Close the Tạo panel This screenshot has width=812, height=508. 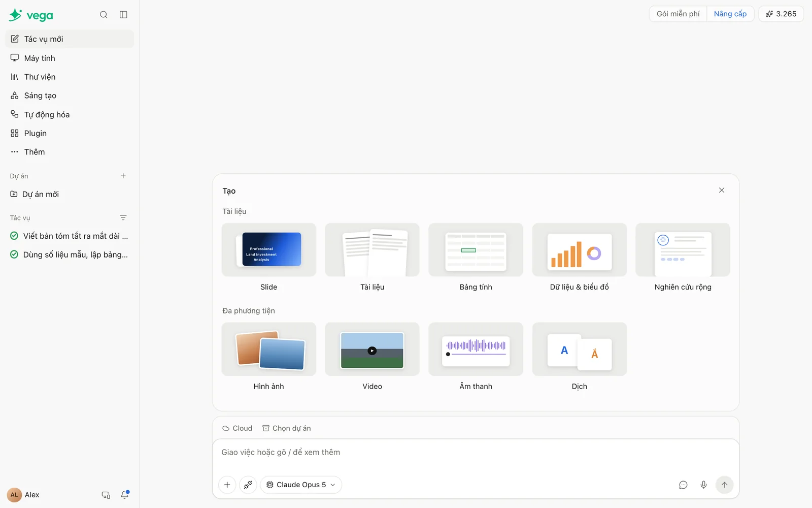(x=722, y=190)
